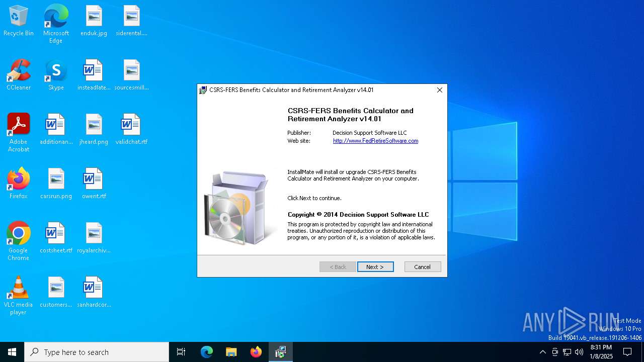Click 'Copyright © 2014 Decision Support Software LLC' line

[358, 214]
